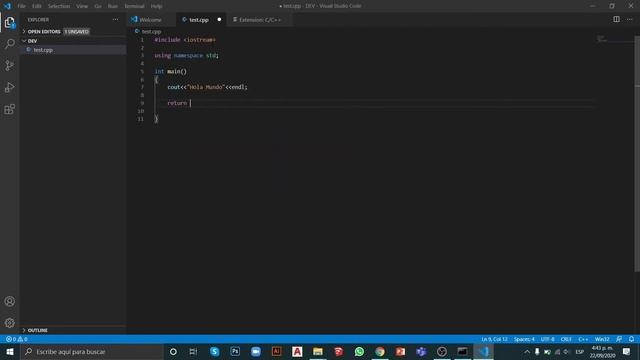This screenshot has width=640, height=360.
Task: Click Win32 configuration in status bar
Action: click(602, 339)
